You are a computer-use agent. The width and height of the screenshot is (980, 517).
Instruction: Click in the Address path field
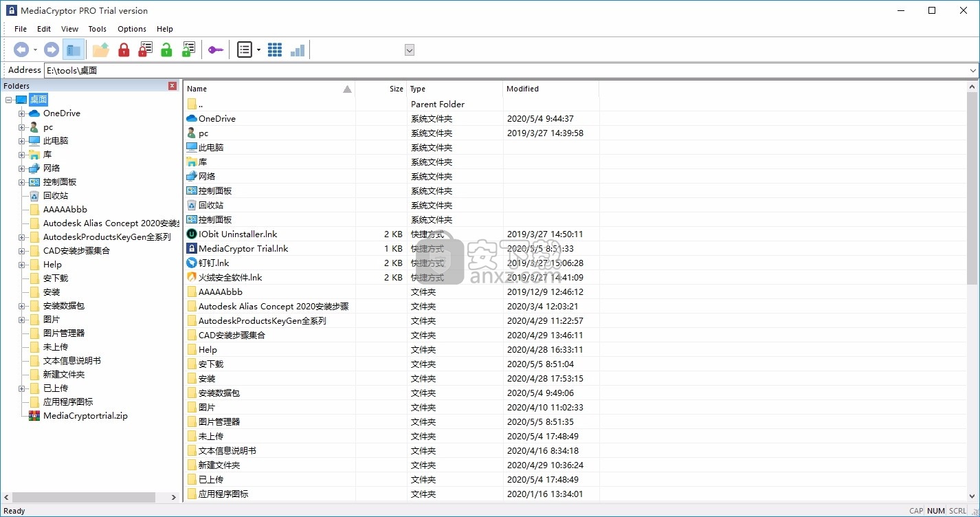[506, 70]
